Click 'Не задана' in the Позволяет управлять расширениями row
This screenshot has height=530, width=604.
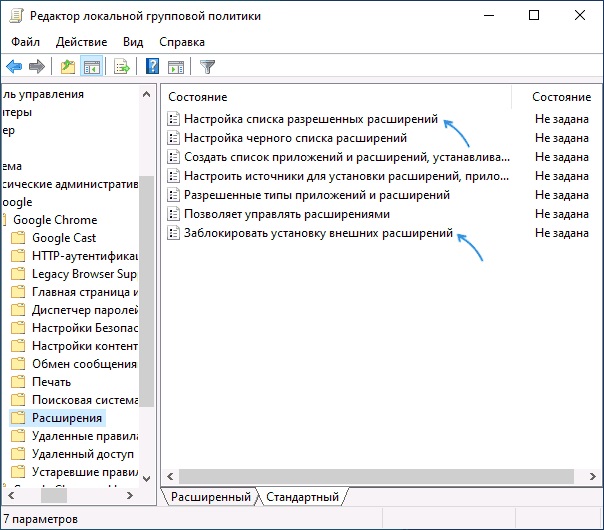coord(562,214)
